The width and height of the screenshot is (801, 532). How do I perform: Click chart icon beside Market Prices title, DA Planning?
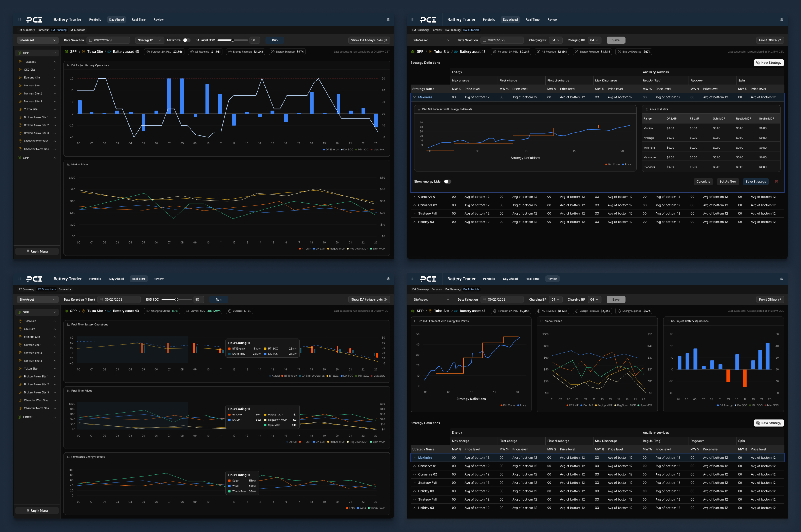(68, 165)
